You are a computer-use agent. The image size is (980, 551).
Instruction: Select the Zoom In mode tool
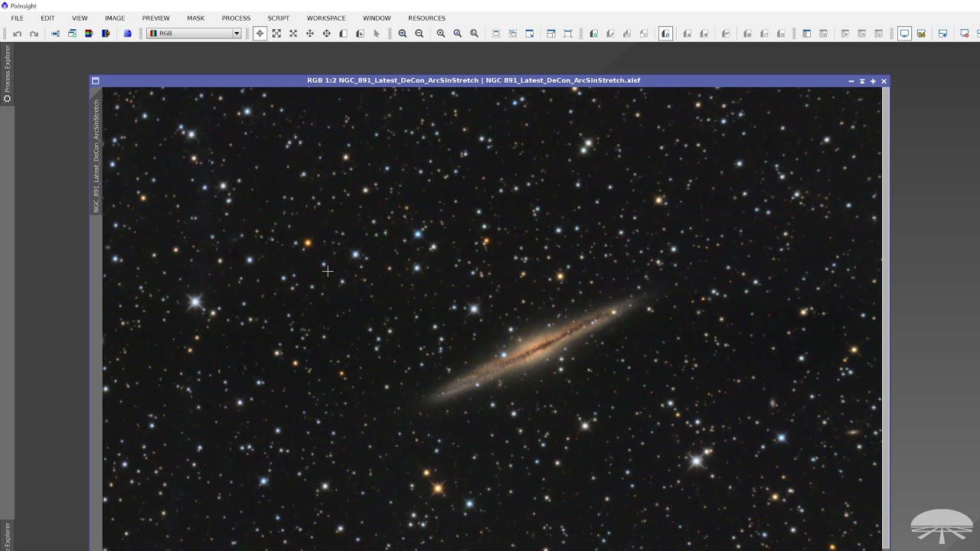pyautogui.click(x=276, y=34)
